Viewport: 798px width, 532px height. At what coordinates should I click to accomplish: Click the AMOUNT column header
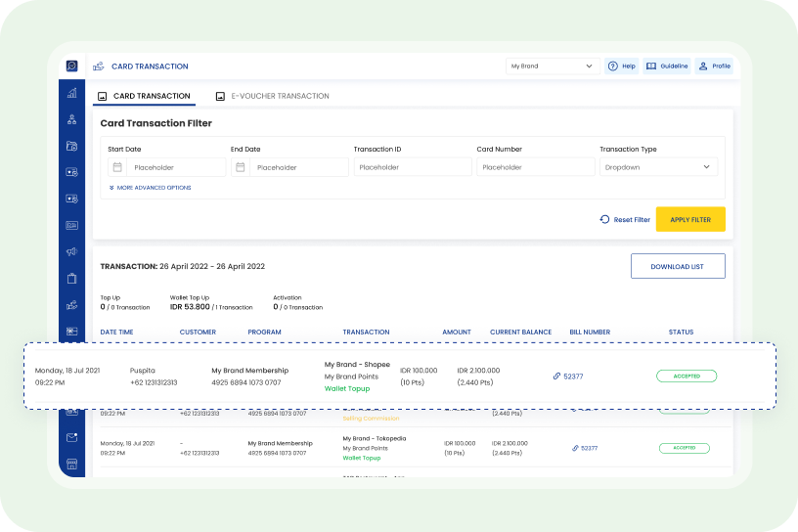click(x=457, y=332)
